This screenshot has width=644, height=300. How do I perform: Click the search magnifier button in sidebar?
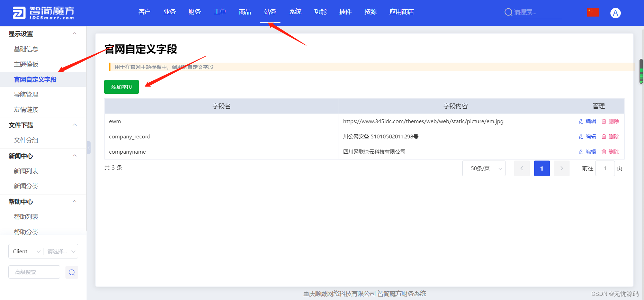72,272
